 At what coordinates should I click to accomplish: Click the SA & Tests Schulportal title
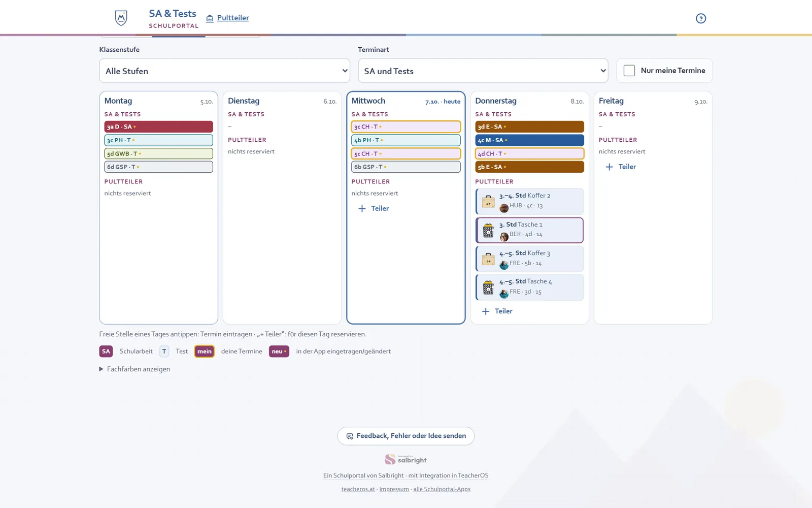(x=173, y=19)
